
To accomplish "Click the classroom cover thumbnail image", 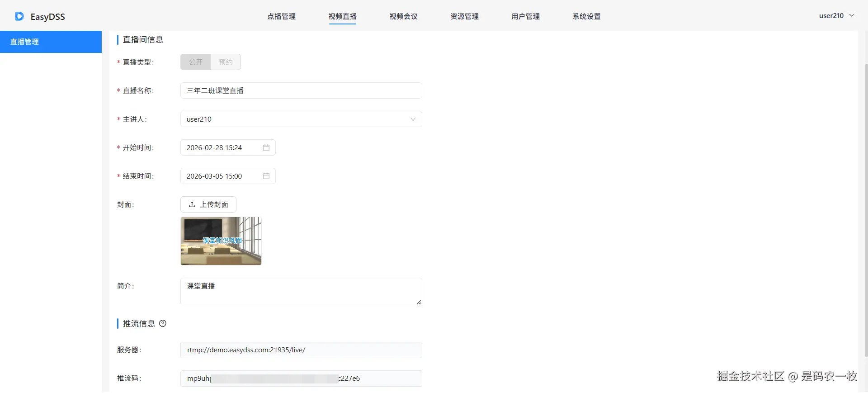I will [221, 241].
